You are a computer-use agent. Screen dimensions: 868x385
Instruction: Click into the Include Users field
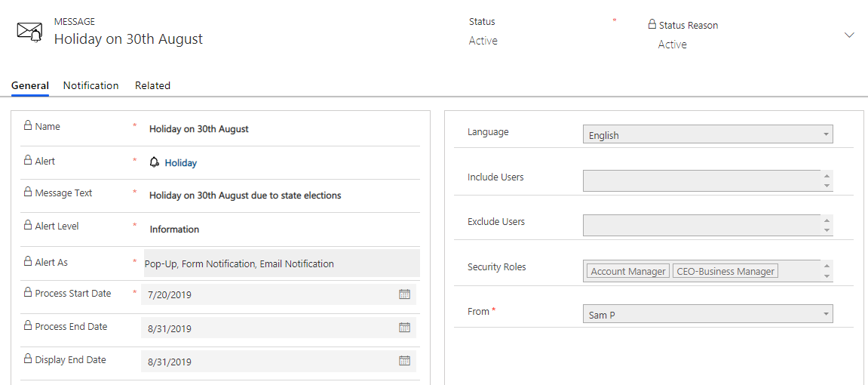pos(701,180)
